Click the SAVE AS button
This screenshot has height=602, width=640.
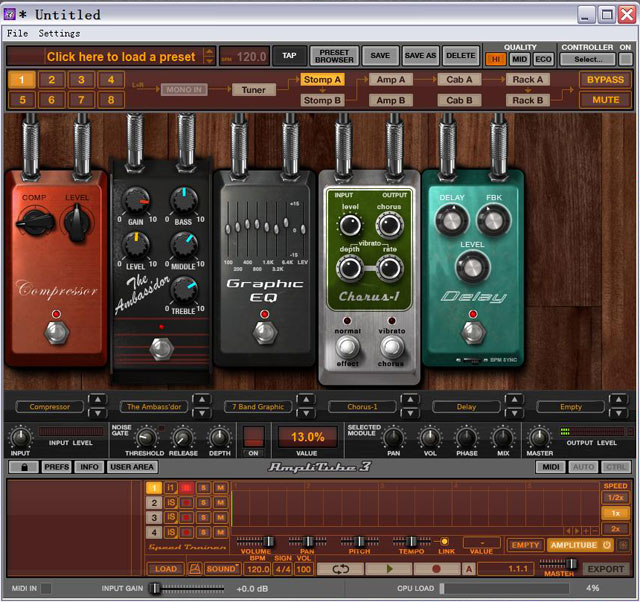tap(420, 56)
